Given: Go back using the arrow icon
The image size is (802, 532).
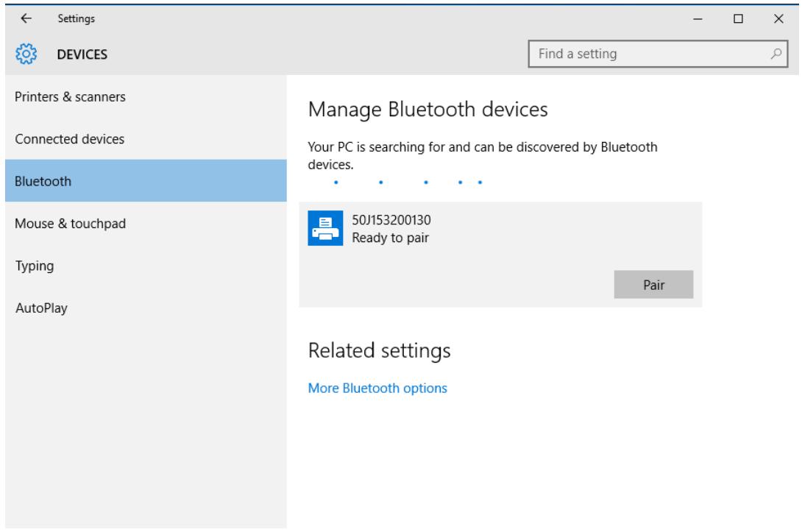Looking at the screenshot, I should [x=26, y=18].
